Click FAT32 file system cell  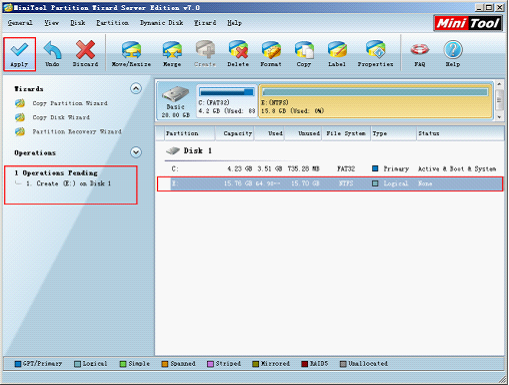click(x=346, y=169)
